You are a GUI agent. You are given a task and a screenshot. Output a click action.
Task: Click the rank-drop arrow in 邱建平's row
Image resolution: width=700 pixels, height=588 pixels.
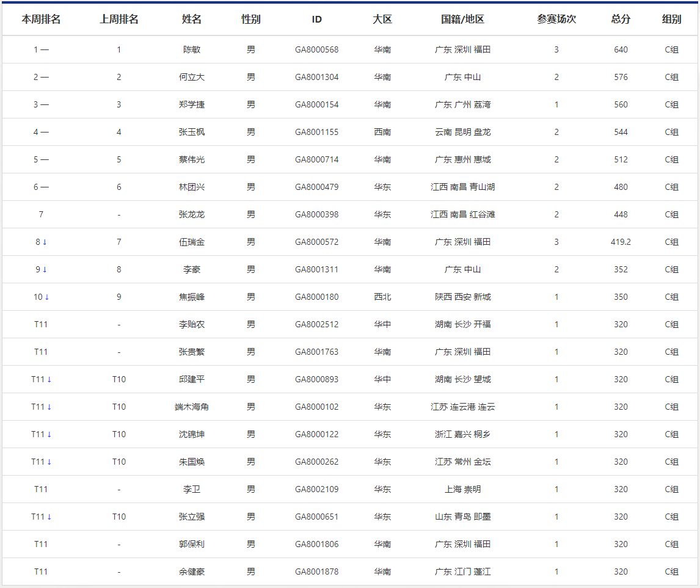[x=49, y=380]
